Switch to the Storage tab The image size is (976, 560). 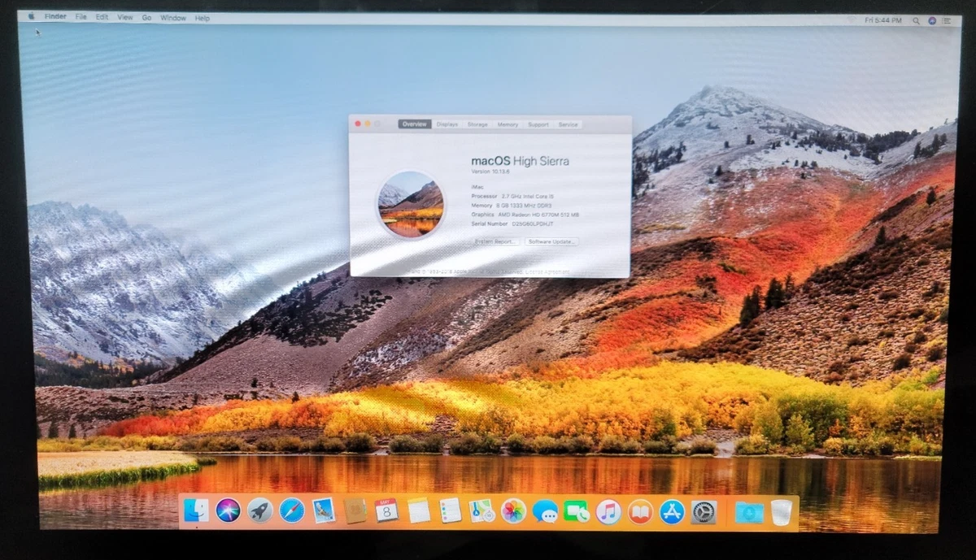(477, 124)
